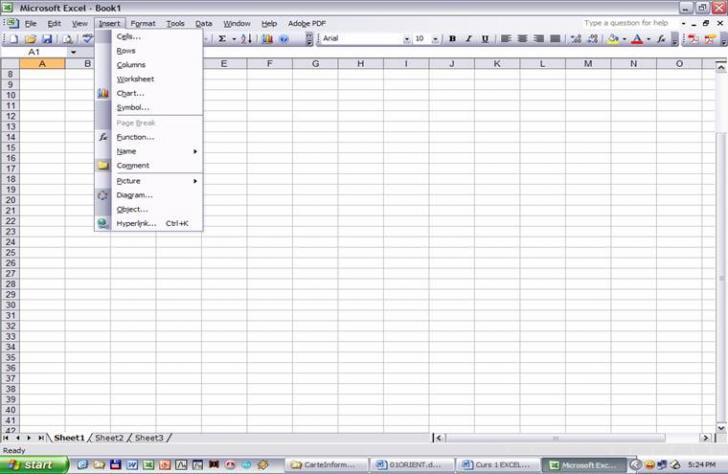This screenshot has height=474, width=728.
Task: Click the AutoSum sigma icon
Action: tap(222, 39)
